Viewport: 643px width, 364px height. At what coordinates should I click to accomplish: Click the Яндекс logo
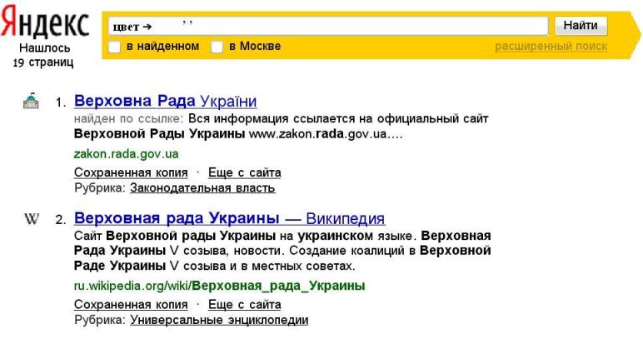(x=45, y=22)
